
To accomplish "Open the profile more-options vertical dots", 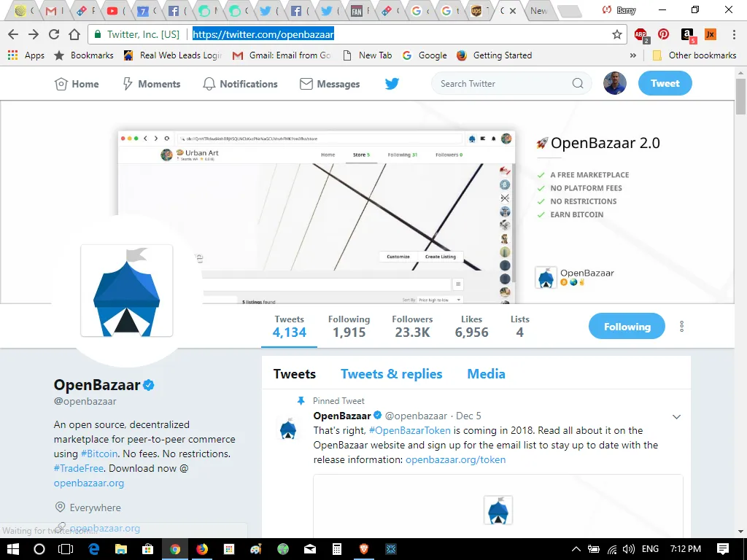I will click(x=682, y=326).
